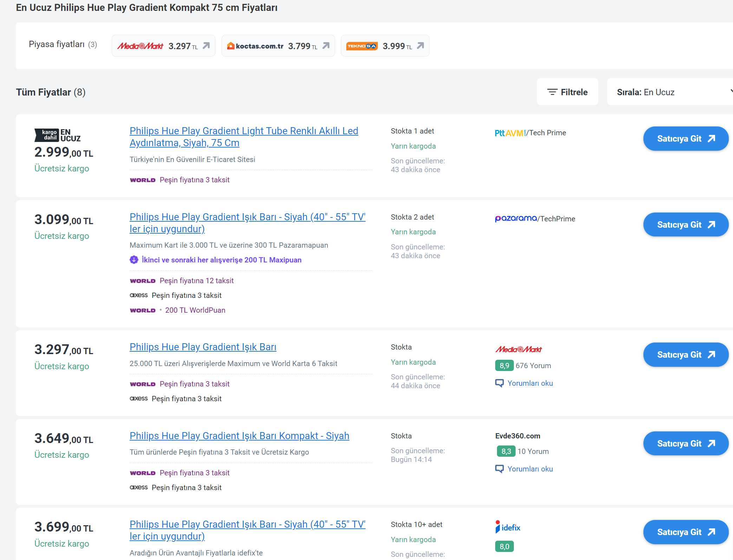The image size is (733, 560).
Task: Open Philips Hue Light Tube Renklı Akıllı Led link
Action: point(244,137)
